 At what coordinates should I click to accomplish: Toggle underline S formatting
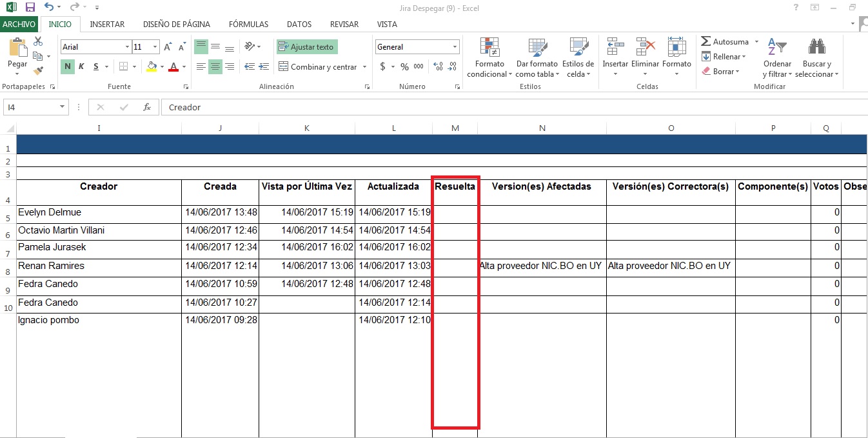click(x=95, y=66)
